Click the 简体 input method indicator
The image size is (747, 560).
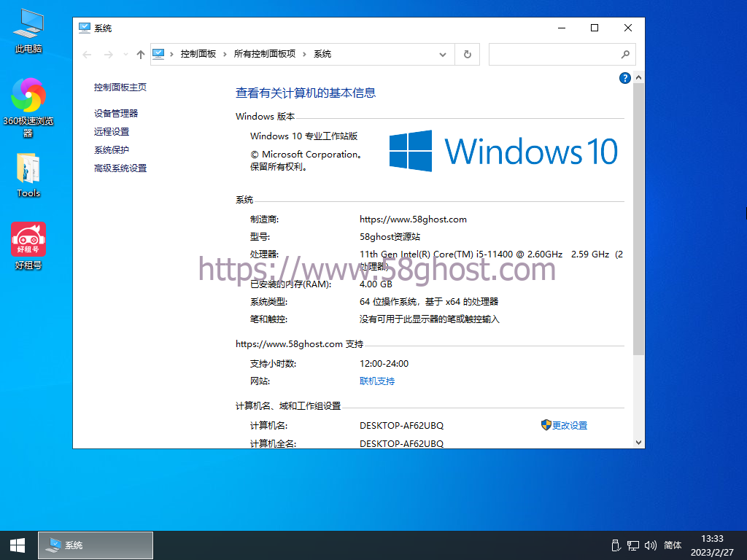(x=672, y=545)
